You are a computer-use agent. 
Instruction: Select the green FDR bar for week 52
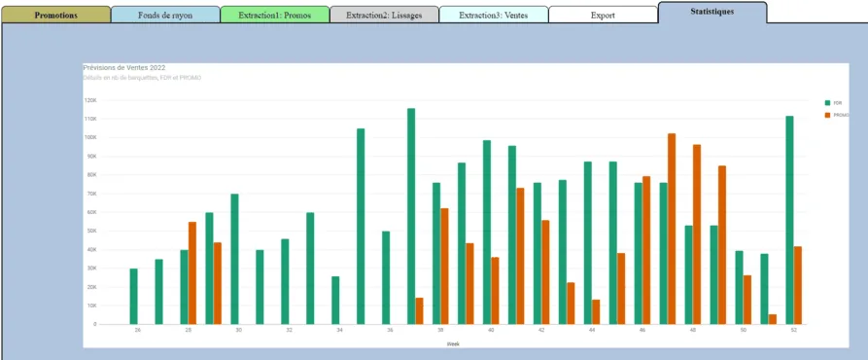click(x=789, y=220)
